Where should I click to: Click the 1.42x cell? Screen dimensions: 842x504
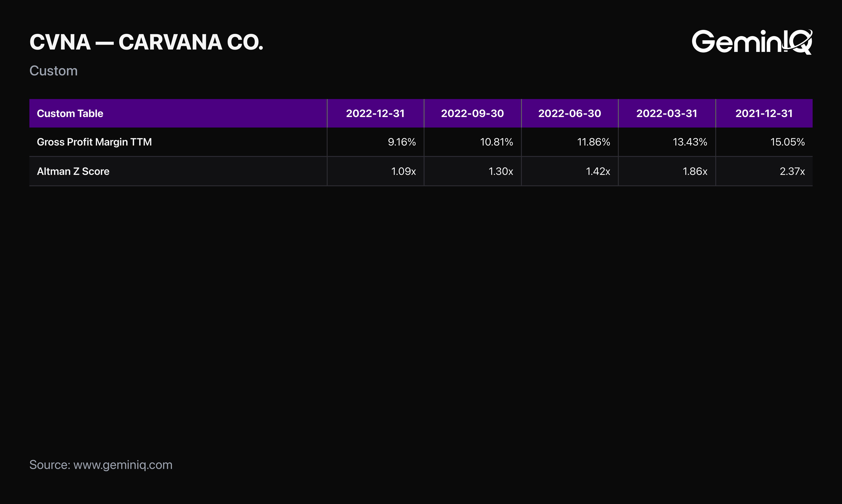(x=570, y=171)
